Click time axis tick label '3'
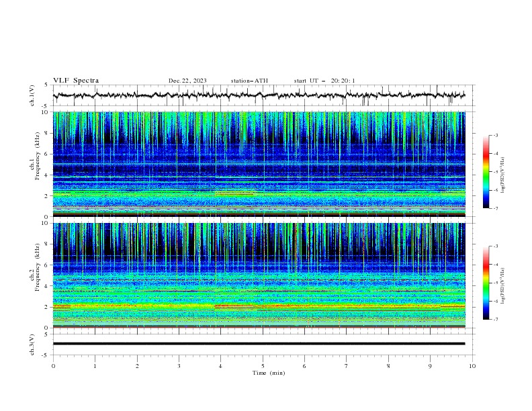This screenshot has width=532, height=411. pyautogui.click(x=179, y=366)
